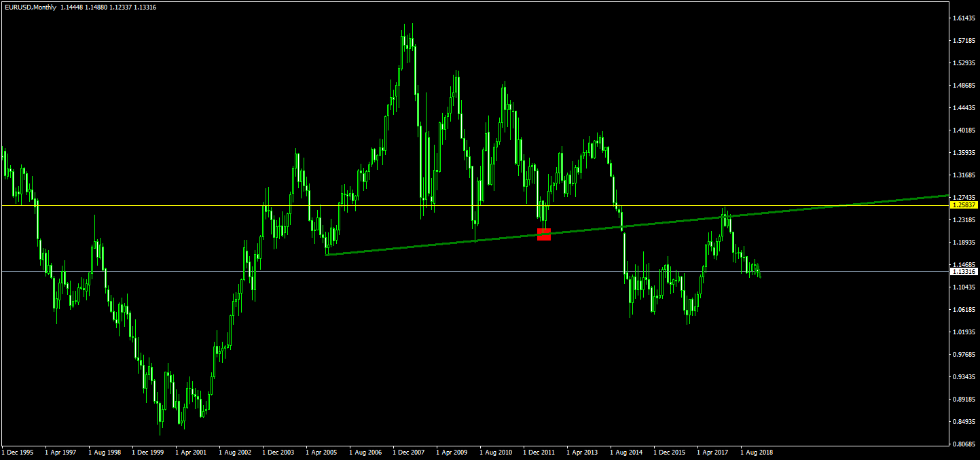
Task: Click the 1.44435 price axis label
Action: (964, 108)
